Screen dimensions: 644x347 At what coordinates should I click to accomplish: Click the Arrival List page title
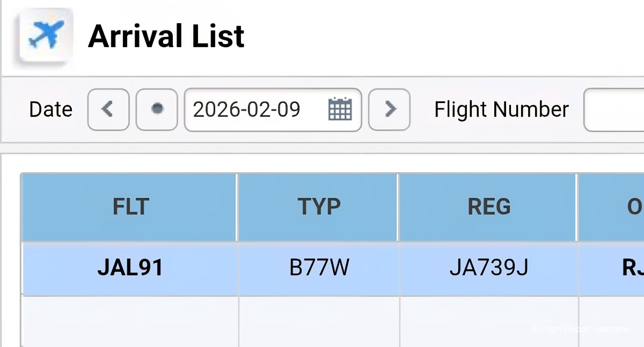[x=166, y=36]
